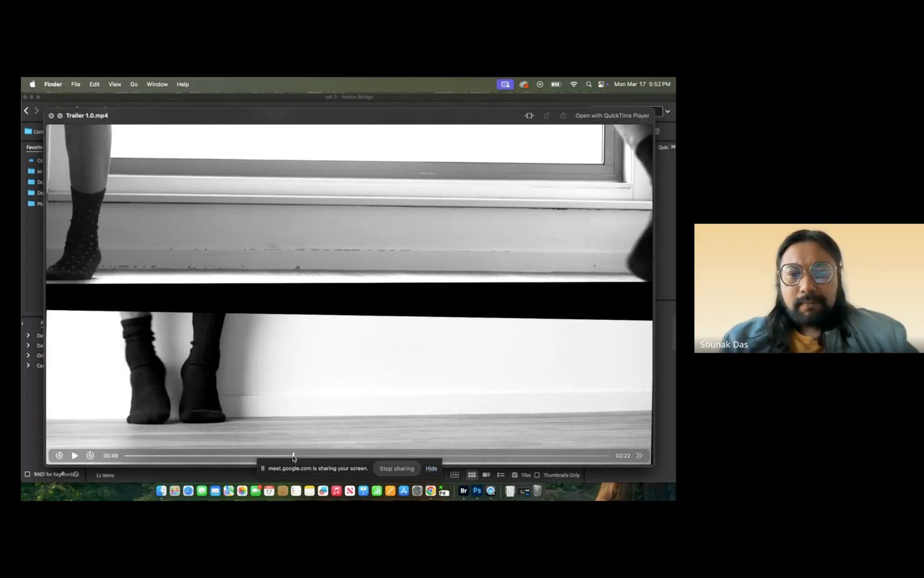Toggle the Tiles checkbox
The width and height of the screenshot is (924, 578).
(x=515, y=475)
